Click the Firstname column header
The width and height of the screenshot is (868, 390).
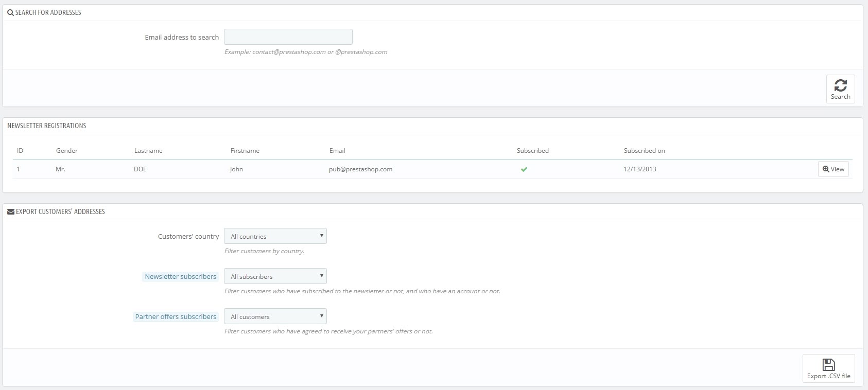(245, 151)
